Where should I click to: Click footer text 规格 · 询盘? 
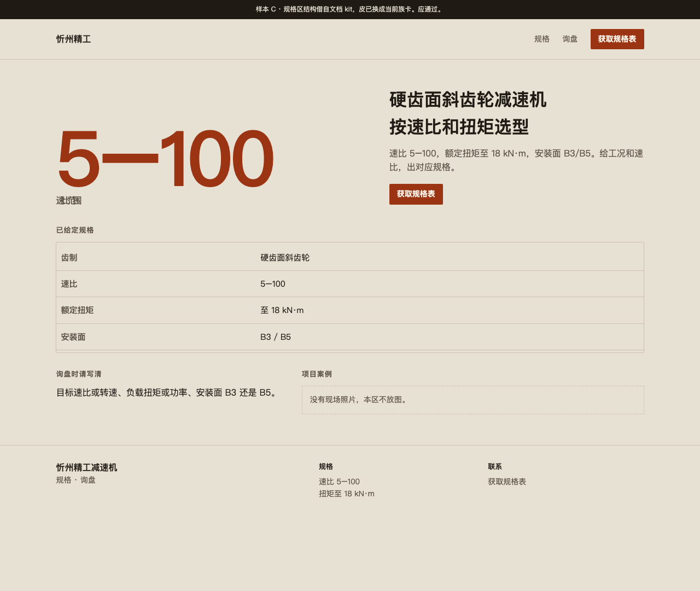pyautogui.click(x=76, y=480)
